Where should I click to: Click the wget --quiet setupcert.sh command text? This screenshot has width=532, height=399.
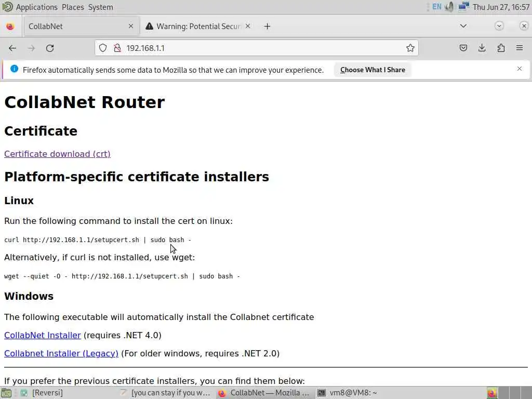pos(122,276)
